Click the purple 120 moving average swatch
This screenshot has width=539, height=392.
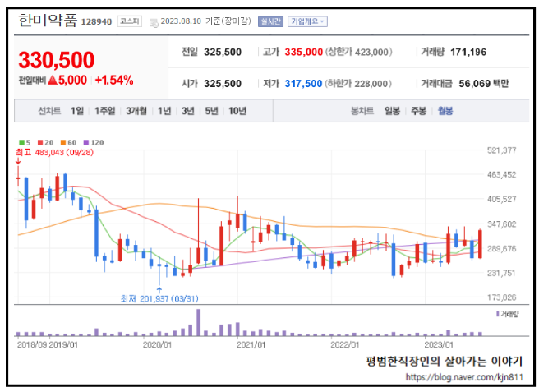pyautogui.click(x=86, y=142)
